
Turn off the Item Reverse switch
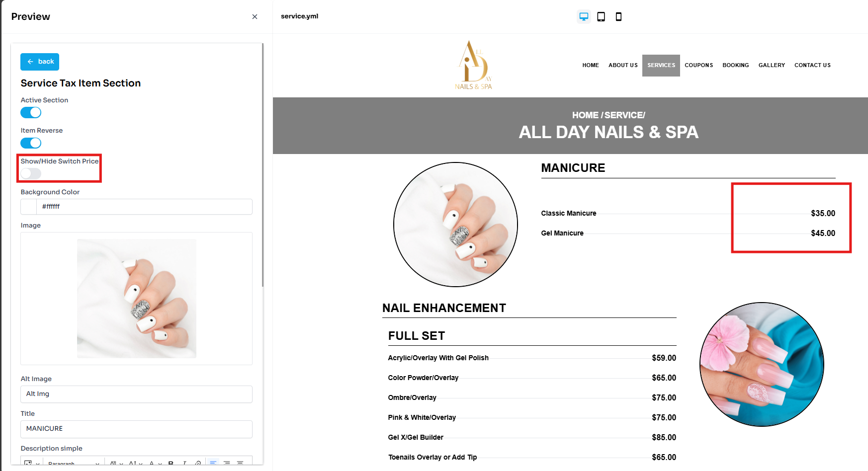(31, 143)
